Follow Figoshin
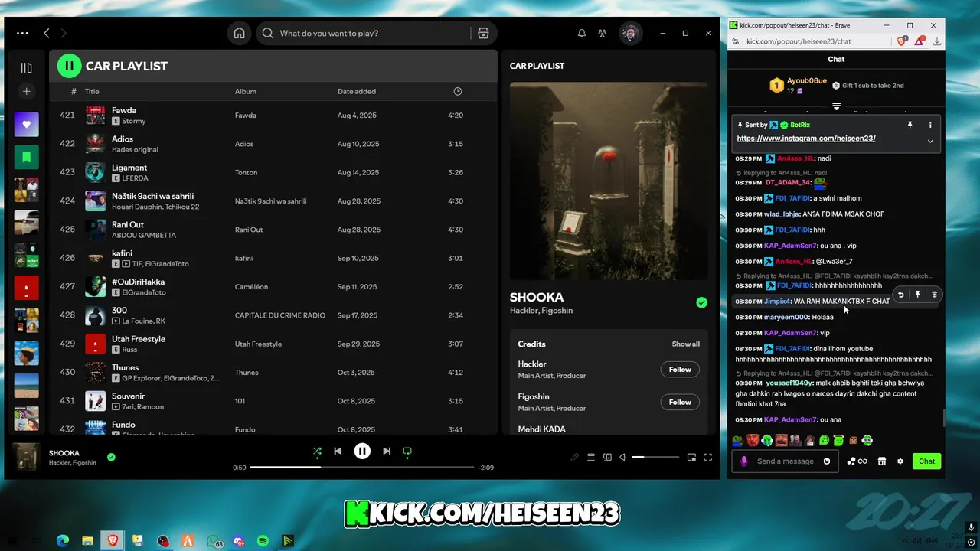 [680, 402]
